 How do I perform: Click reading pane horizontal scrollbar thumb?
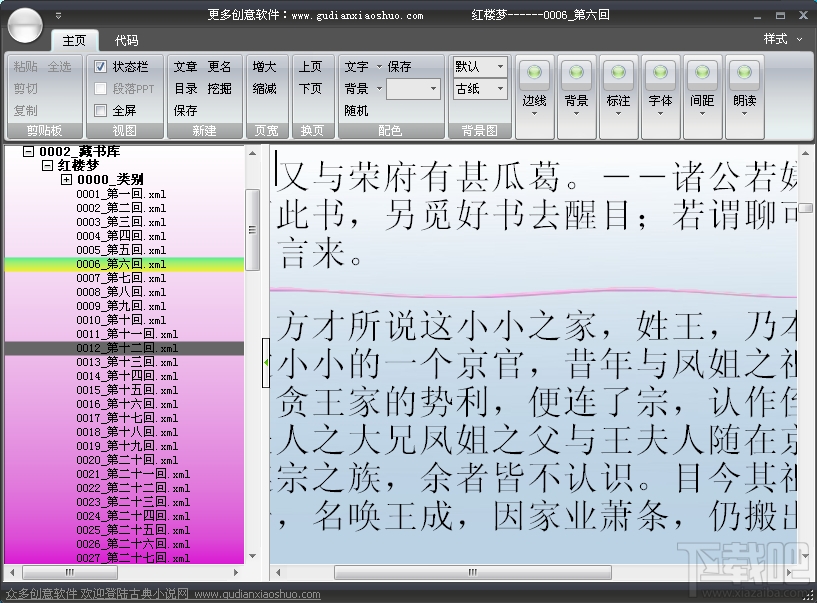pos(473,572)
